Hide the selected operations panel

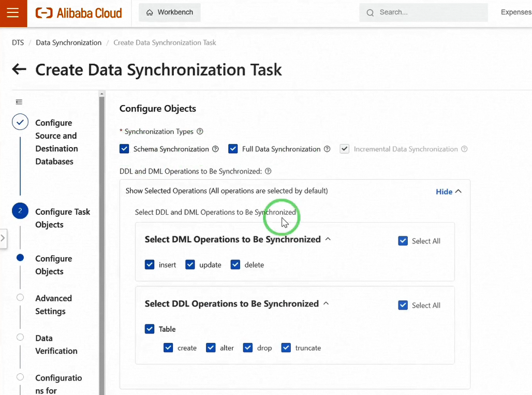[x=448, y=192]
